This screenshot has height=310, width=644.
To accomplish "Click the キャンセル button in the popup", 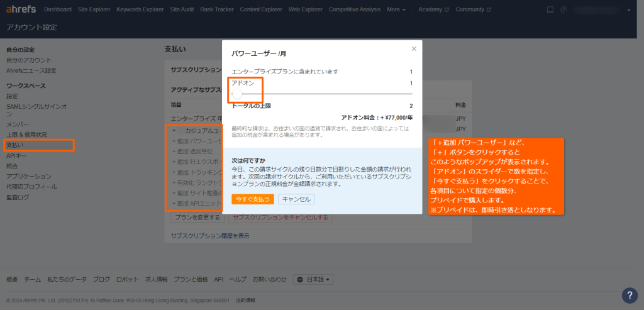I will pos(296,199).
